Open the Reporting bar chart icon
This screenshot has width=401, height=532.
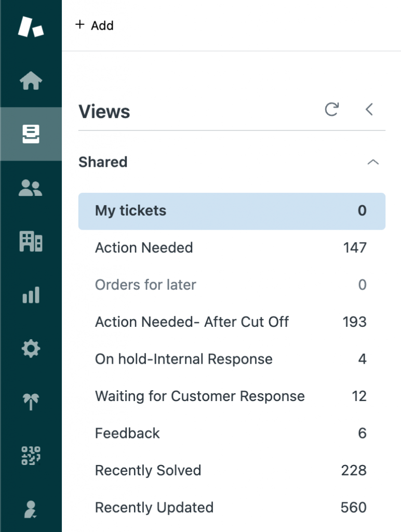pos(31,296)
